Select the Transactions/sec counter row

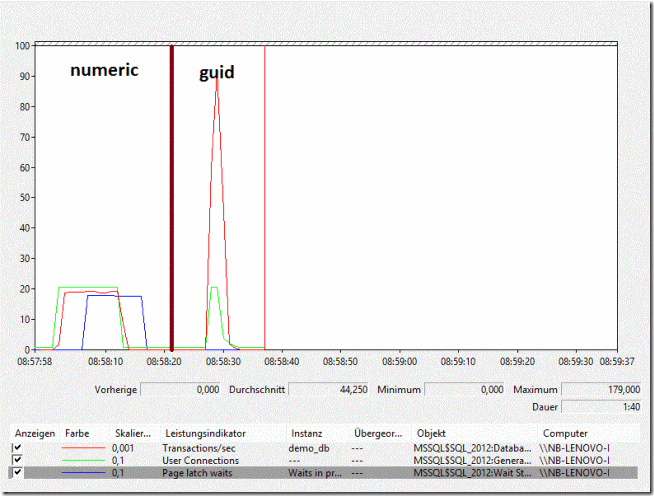click(x=324, y=448)
